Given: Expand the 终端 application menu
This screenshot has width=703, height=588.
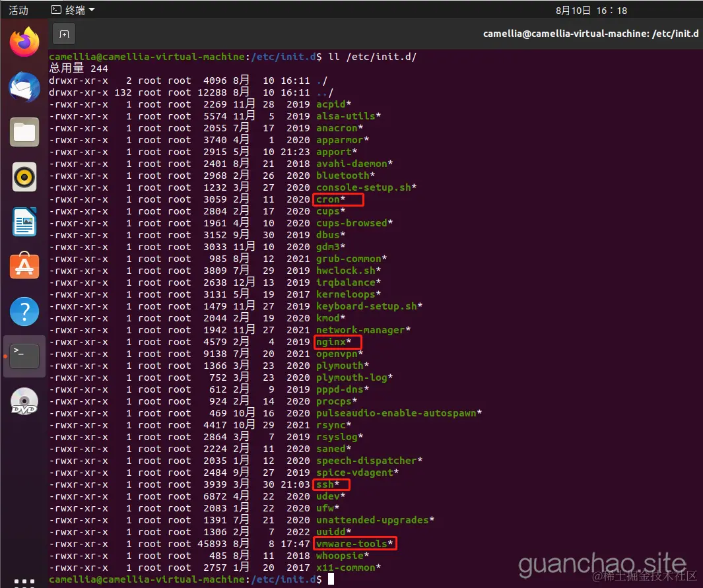Looking at the screenshot, I should 73,10.
